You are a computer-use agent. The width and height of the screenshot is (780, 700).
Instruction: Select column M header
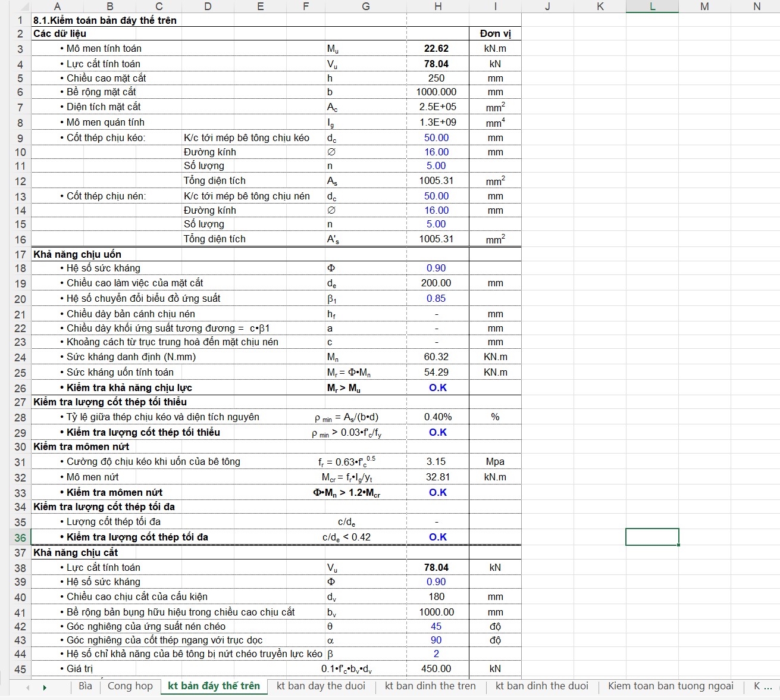pyautogui.click(x=704, y=7)
